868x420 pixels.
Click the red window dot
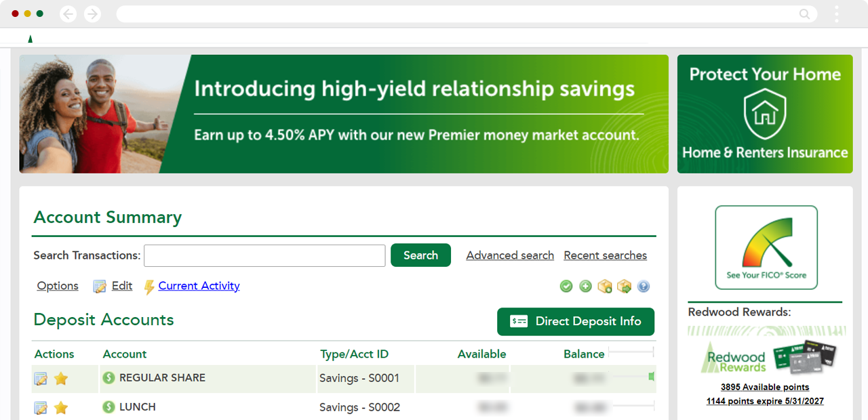pos(16,14)
